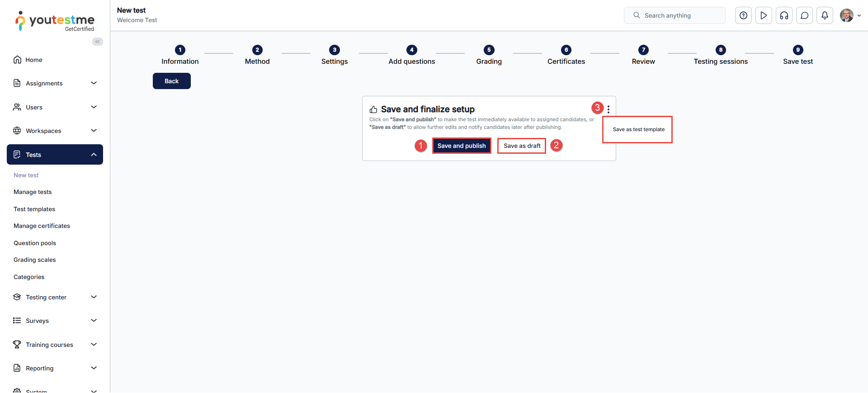The height and width of the screenshot is (393, 868).
Task: Open Manage tests in sidebar
Action: [33, 192]
